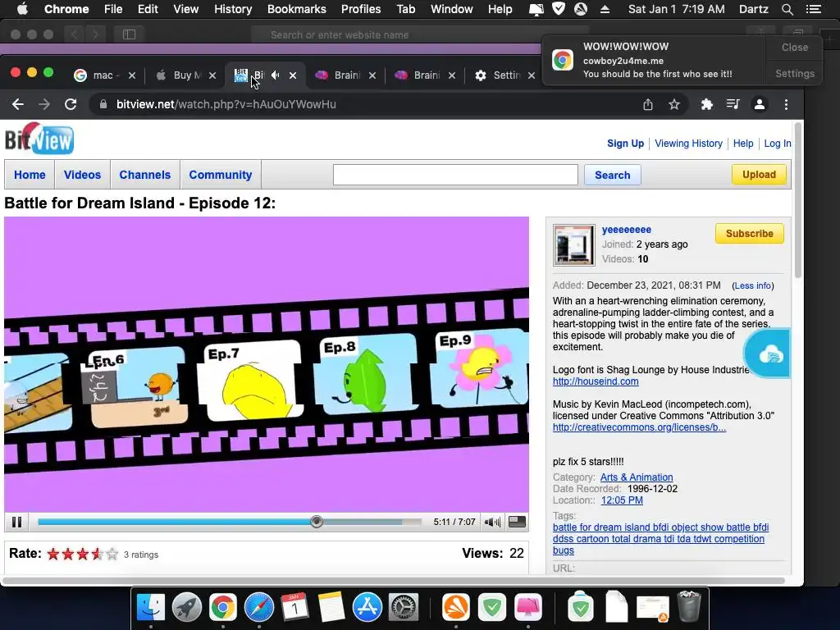
Task: Click the Chrome back arrow
Action: point(18,104)
